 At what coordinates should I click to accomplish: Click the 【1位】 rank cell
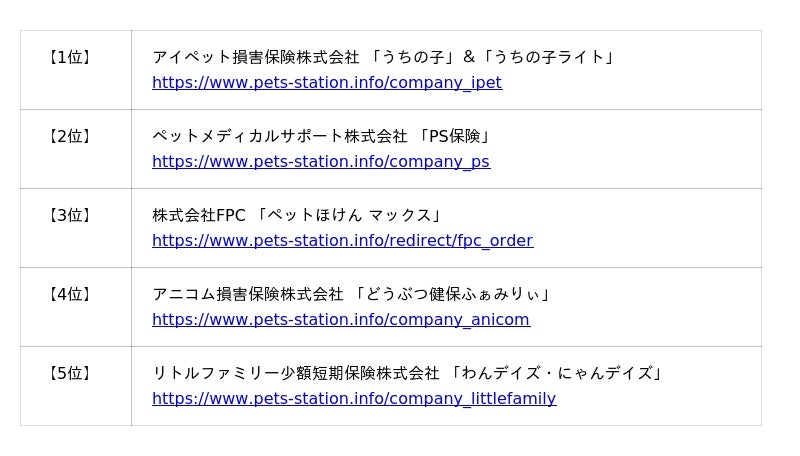point(70,58)
